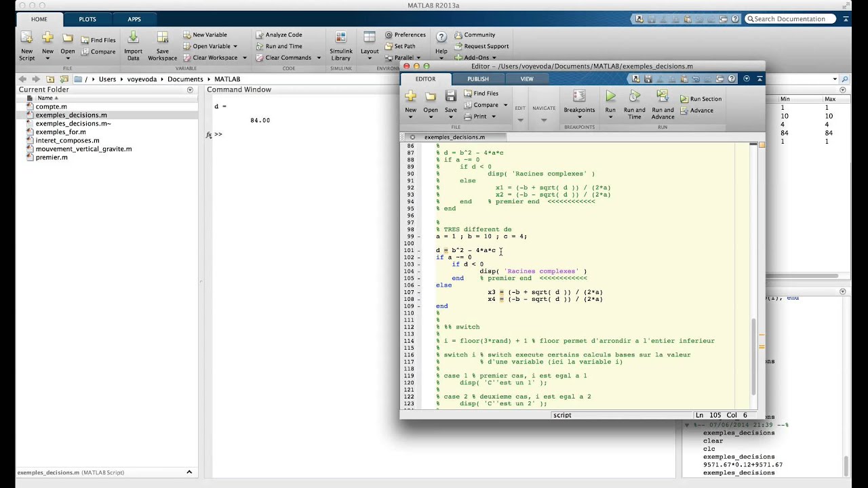Open the Help icon
Image resolution: width=868 pixels, height=488 pixels.
pyautogui.click(x=441, y=37)
